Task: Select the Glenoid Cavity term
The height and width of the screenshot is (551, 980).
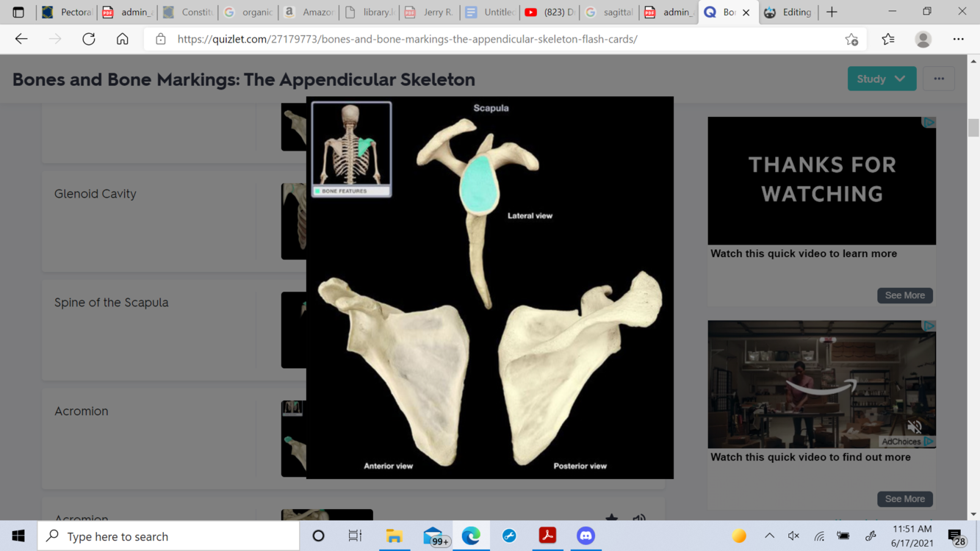Action: click(96, 194)
